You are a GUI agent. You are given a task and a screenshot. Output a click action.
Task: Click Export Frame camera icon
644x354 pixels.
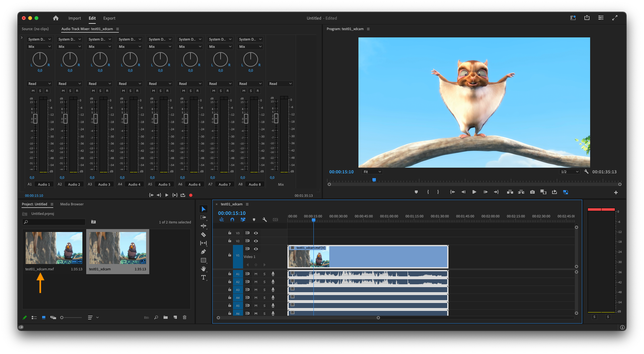[532, 192]
